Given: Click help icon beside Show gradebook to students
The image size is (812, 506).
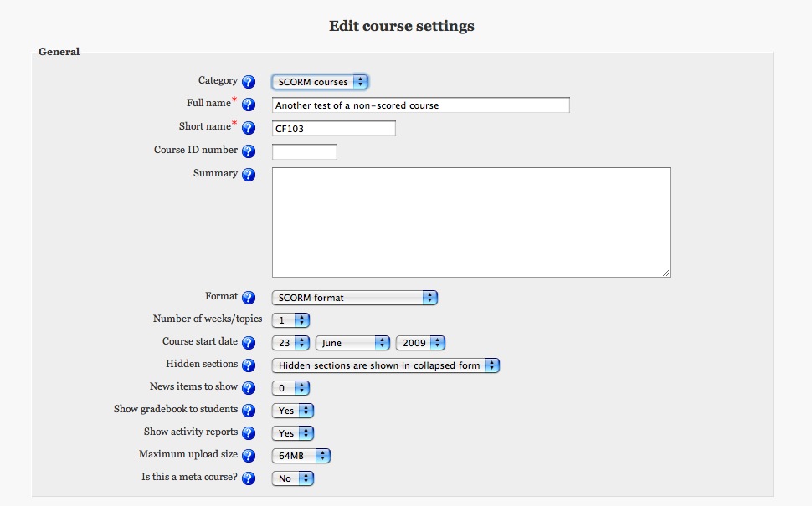Looking at the screenshot, I should pyautogui.click(x=249, y=411).
